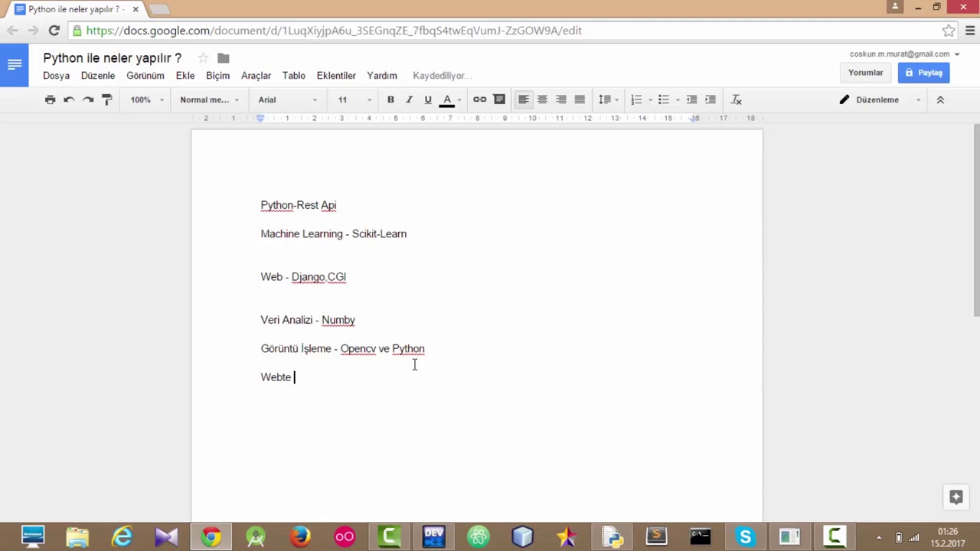
Task: Open the Normal me... paragraph style dropdown
Action: coord(210,99)
